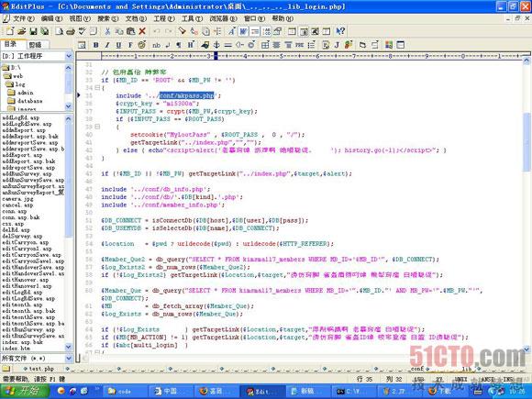
Task: Select delSurvey.asp in the file list
Action: click(22, 236)
